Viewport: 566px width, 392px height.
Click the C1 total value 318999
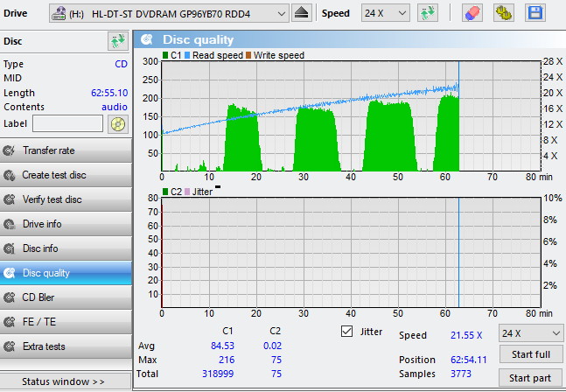(x=218, y=374)
